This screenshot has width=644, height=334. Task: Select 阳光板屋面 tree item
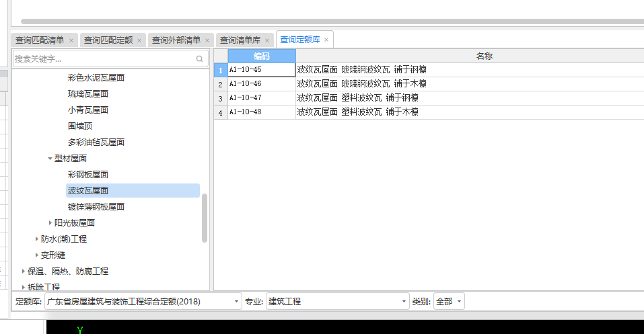[x=74, y=223]
